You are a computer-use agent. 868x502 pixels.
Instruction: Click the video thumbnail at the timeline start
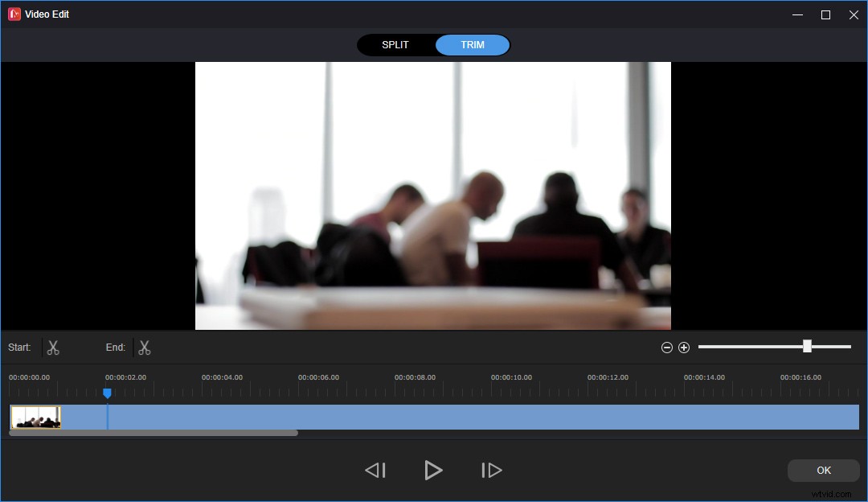[x=35, y=417]
